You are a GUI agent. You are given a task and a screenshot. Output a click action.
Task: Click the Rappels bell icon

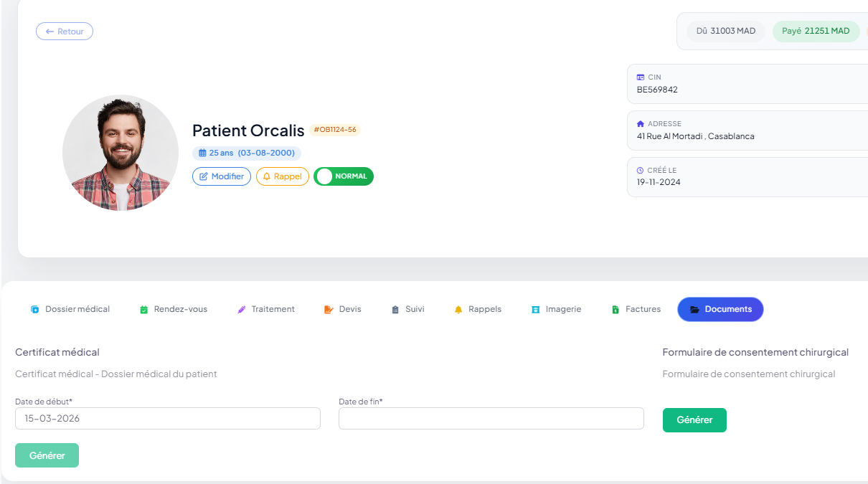pos(458,310)
